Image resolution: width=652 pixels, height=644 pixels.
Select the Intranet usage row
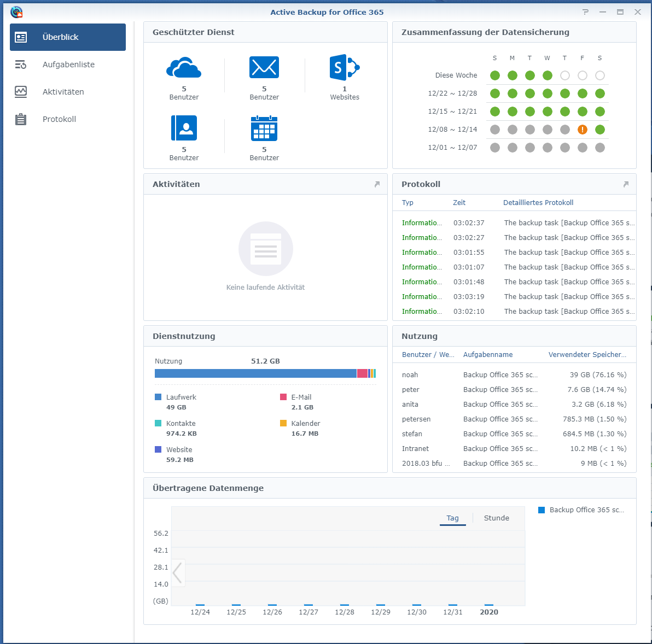514,449
